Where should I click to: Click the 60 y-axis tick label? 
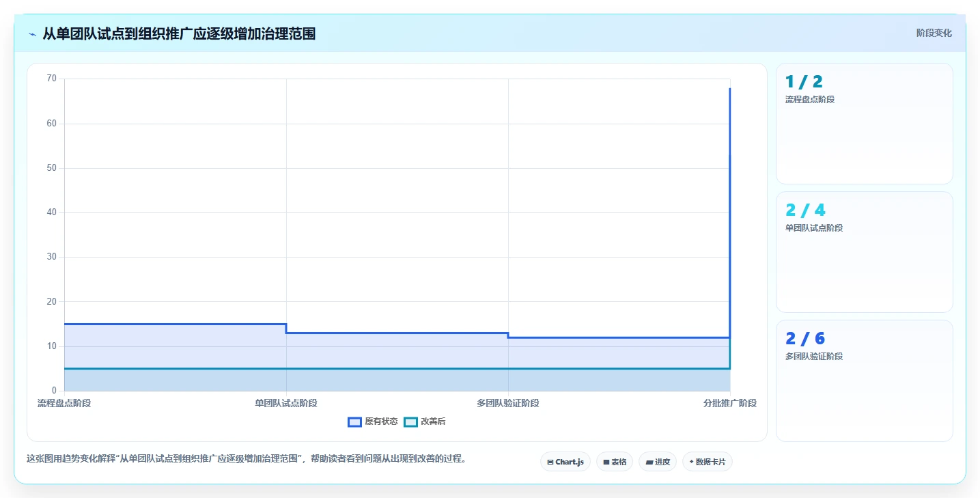[x=52, y=124]
